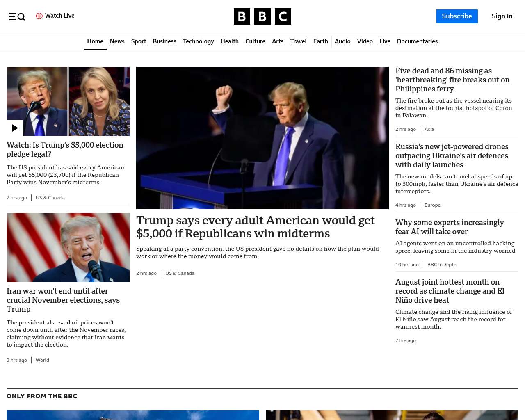Click the Trump $5,000 midterms headline
This screenshot has width=525, height=420.
tap(255, 227)
